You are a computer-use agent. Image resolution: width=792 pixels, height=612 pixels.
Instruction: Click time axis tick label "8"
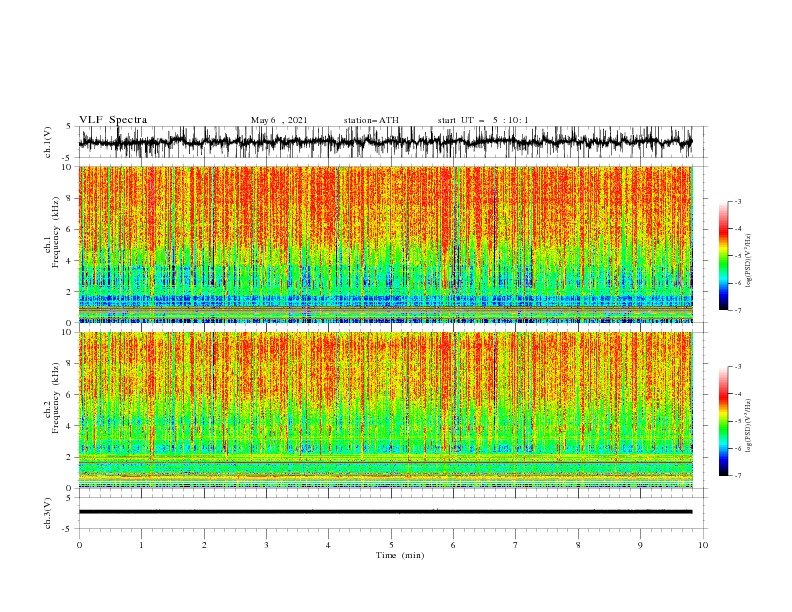point(578,545)
